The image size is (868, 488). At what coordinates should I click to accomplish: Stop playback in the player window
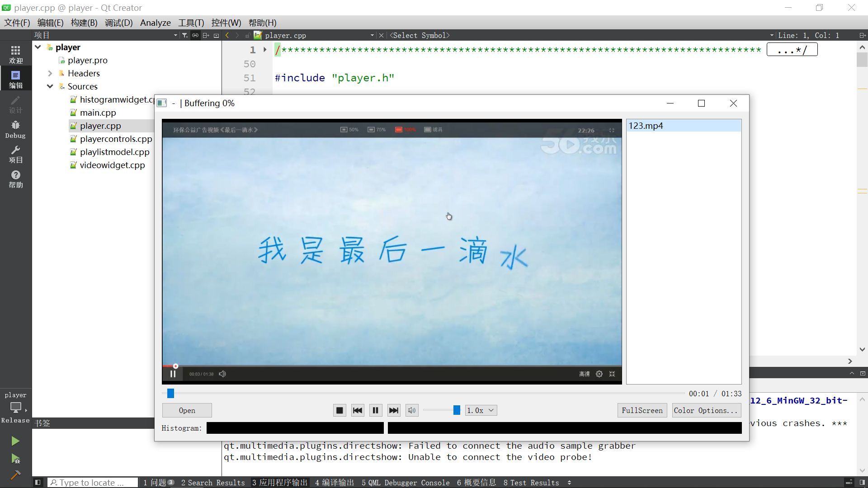point(340,410)
